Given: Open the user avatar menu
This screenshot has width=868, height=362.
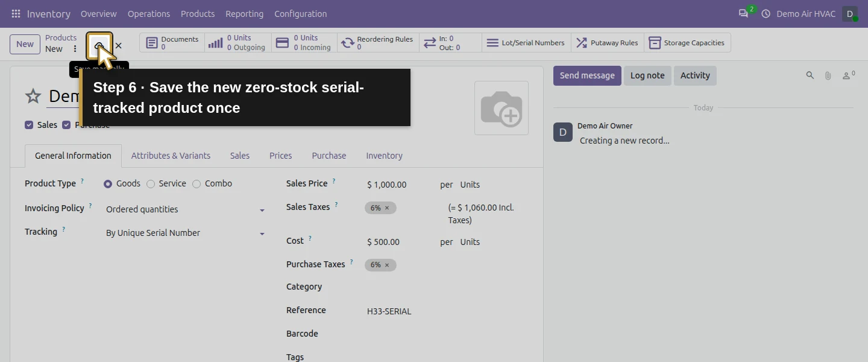Looking at the screenshot, I should pos(850,13).
